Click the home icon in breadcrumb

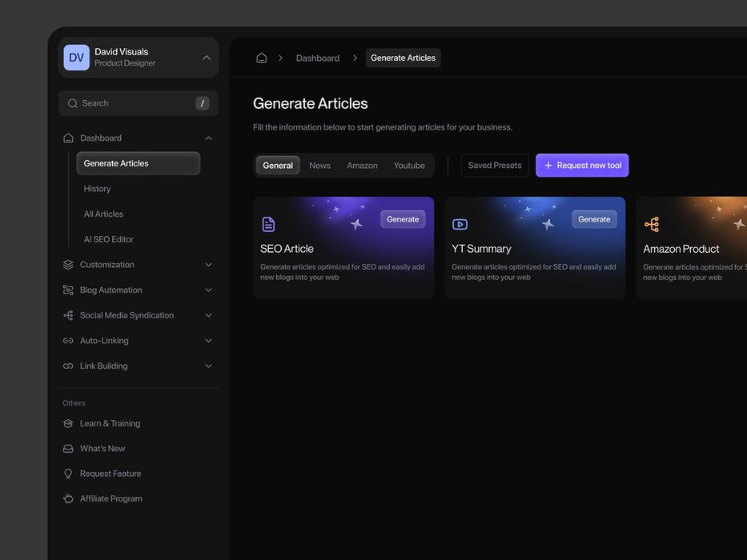click(x=261, y=58)
